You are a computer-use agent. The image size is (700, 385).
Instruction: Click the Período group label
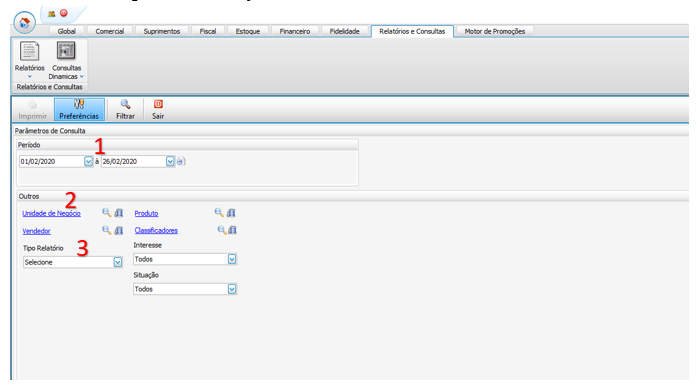(29, 145)
